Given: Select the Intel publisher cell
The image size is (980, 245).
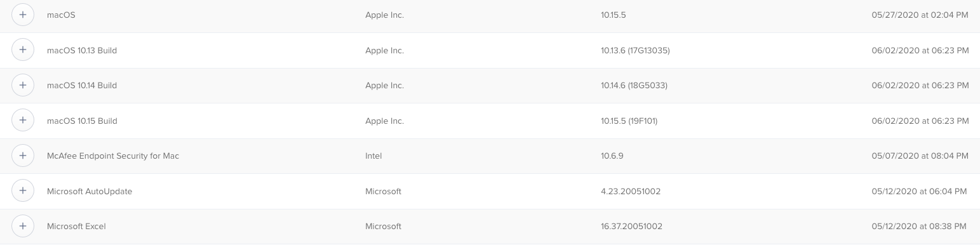Looking at the screenshot, I should pyautogui.click(x=373, y=156).
